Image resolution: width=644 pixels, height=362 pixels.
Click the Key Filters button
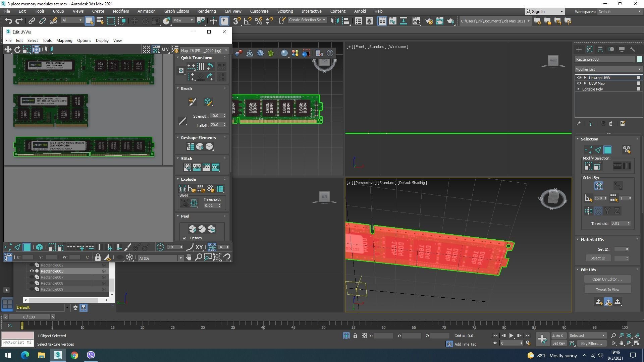pyautogui.click(x=591, y=344)
